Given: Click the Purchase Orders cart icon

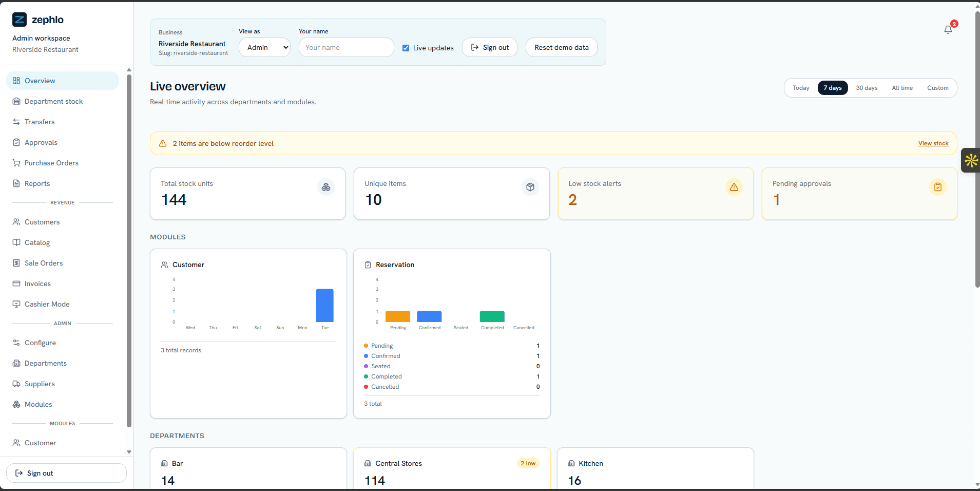Looking at the screenshot, I should pos(16,163).
